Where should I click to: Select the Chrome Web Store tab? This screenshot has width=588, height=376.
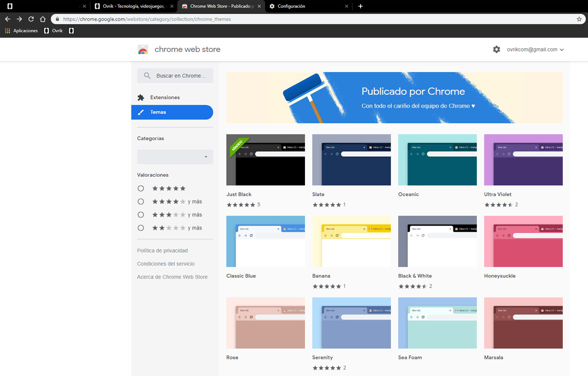click(x=221, y=6)
